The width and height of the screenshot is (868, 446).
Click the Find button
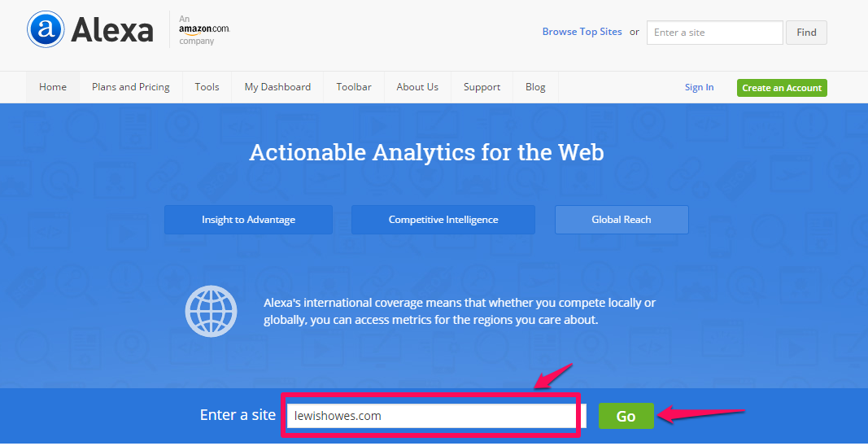coord(806,32)
